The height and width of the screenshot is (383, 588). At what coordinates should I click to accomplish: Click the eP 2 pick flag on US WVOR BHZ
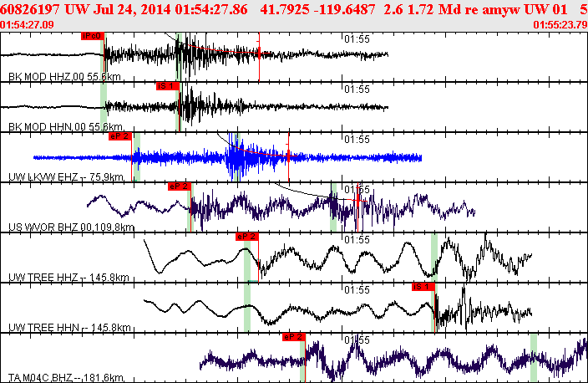click(x=180, y=186)
